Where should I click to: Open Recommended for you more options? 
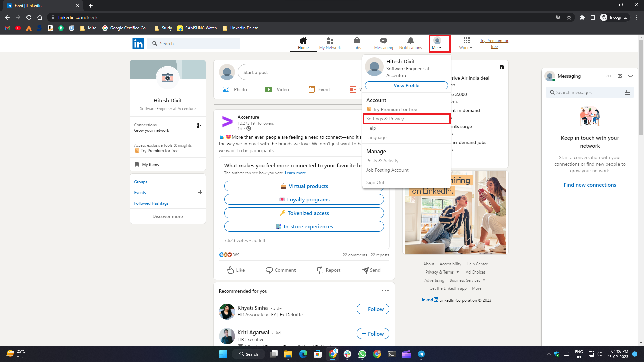pyautogui.click(x=385, y=290)
